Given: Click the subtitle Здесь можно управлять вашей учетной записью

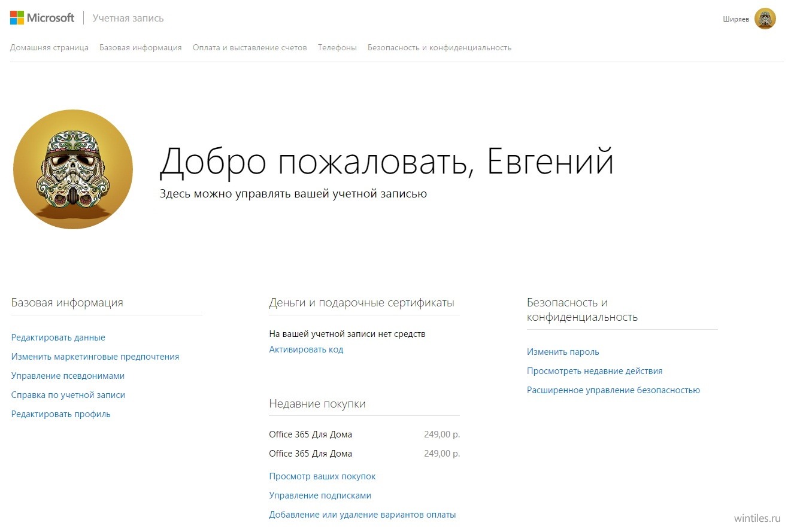Looking at the screenshot, I should click(293, 194).
